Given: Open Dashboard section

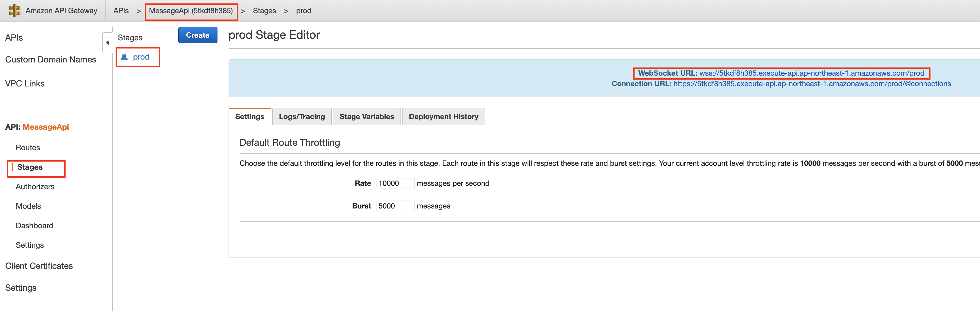Looking at the screenshot, I should (x=34, y=226).
